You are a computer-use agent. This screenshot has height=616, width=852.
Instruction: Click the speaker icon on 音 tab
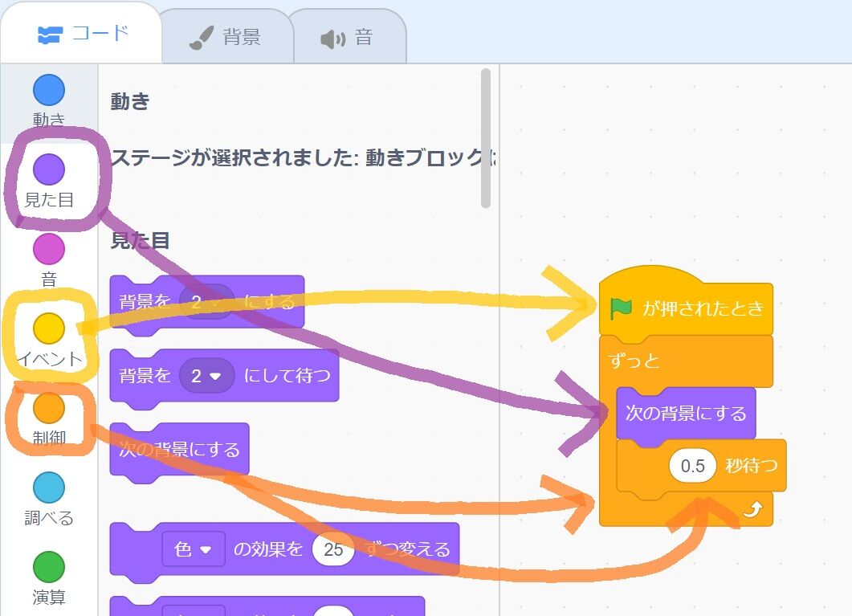(x=332, y=39)
